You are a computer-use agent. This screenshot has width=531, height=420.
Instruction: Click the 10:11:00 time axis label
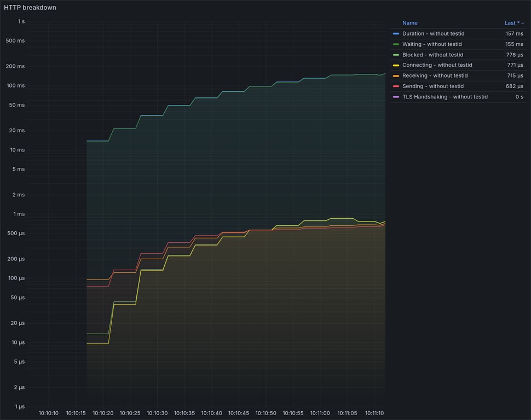point(320,413)
